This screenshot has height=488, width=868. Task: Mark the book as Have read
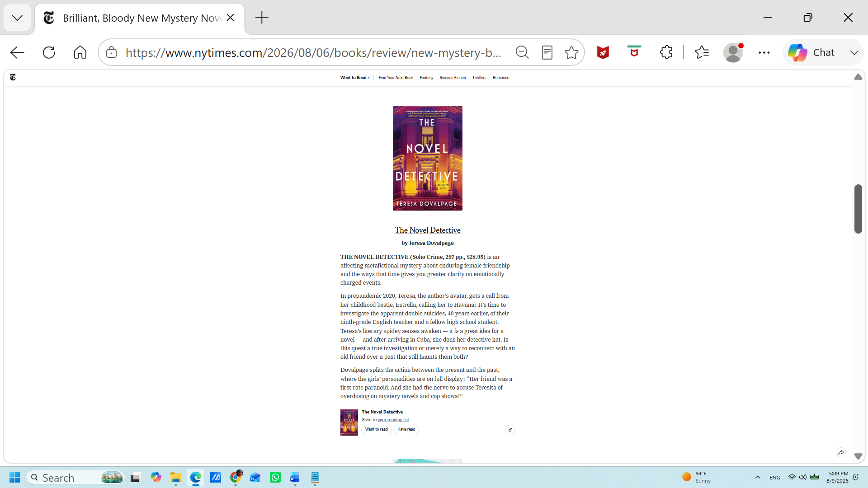pyautogui.click(x=406, y=429)
